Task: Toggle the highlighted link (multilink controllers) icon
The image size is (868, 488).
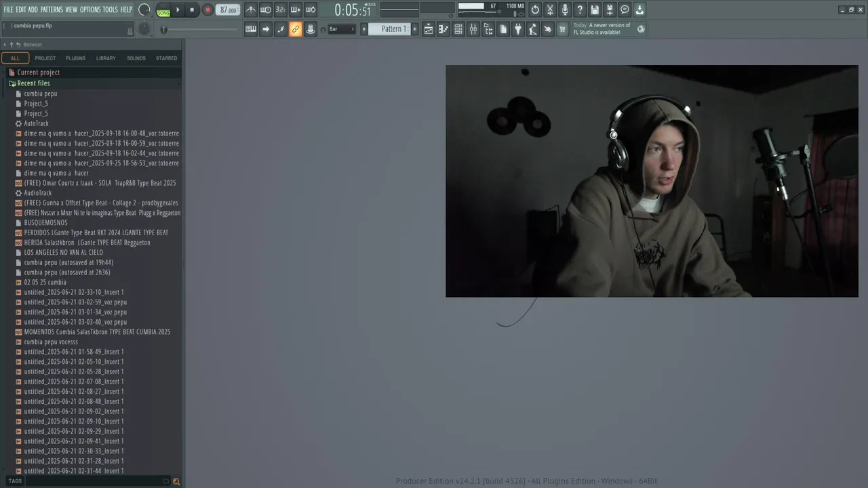Action: [296, 29]
